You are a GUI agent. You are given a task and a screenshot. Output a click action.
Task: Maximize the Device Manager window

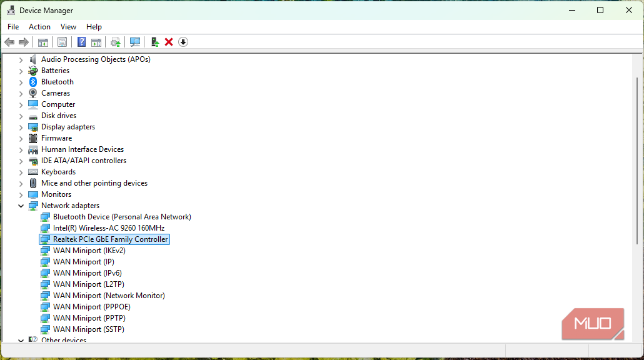(600, 10)
